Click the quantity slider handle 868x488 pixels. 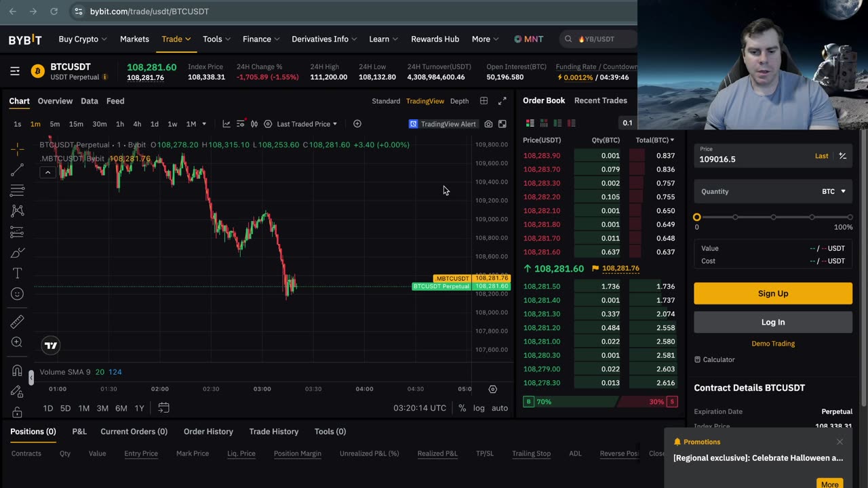[x=697, y=217]
